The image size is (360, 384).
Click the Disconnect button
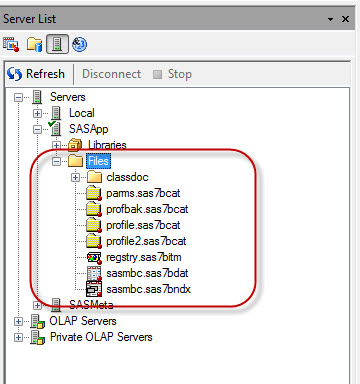(111, 74)
